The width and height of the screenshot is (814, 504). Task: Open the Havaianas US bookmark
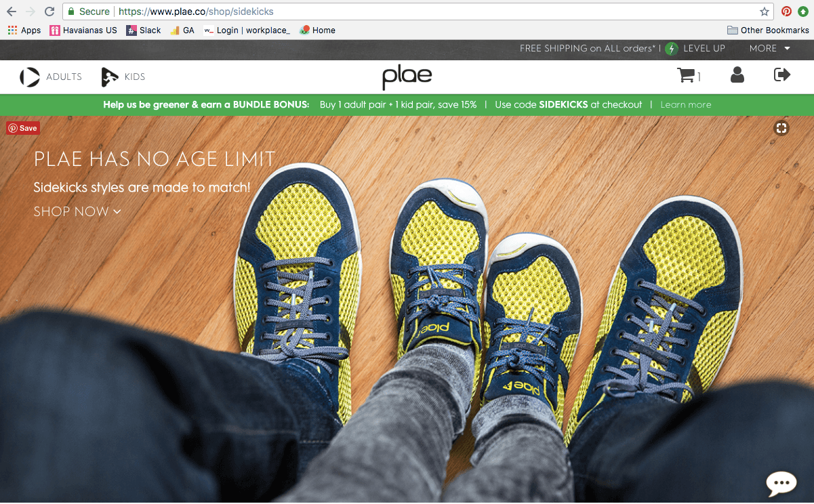point(83,30)
